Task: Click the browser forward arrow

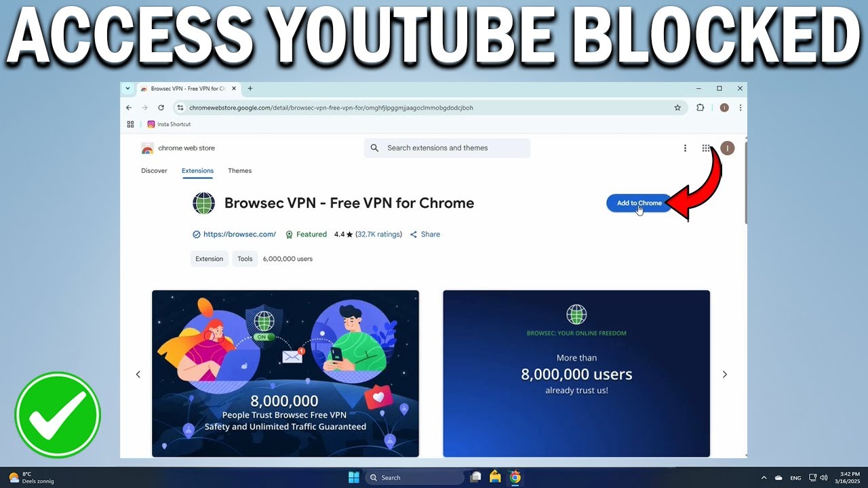Action: [144, 108]
